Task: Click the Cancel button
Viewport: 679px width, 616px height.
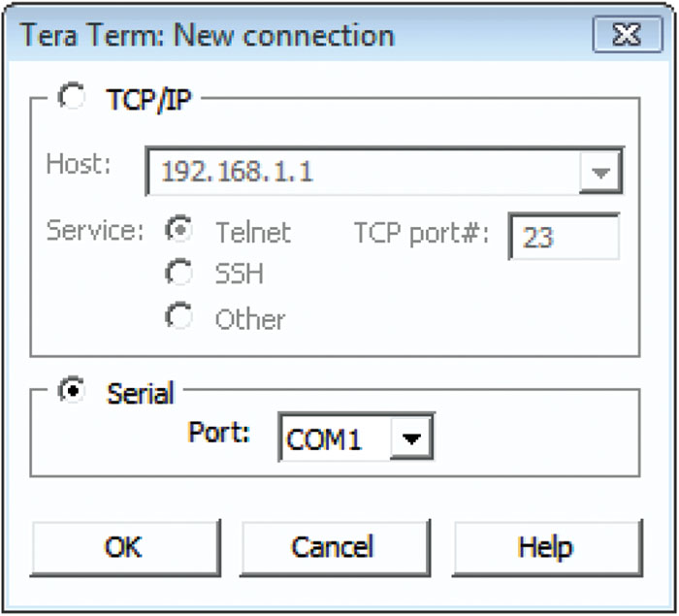Action: click(x=336, y=548)
